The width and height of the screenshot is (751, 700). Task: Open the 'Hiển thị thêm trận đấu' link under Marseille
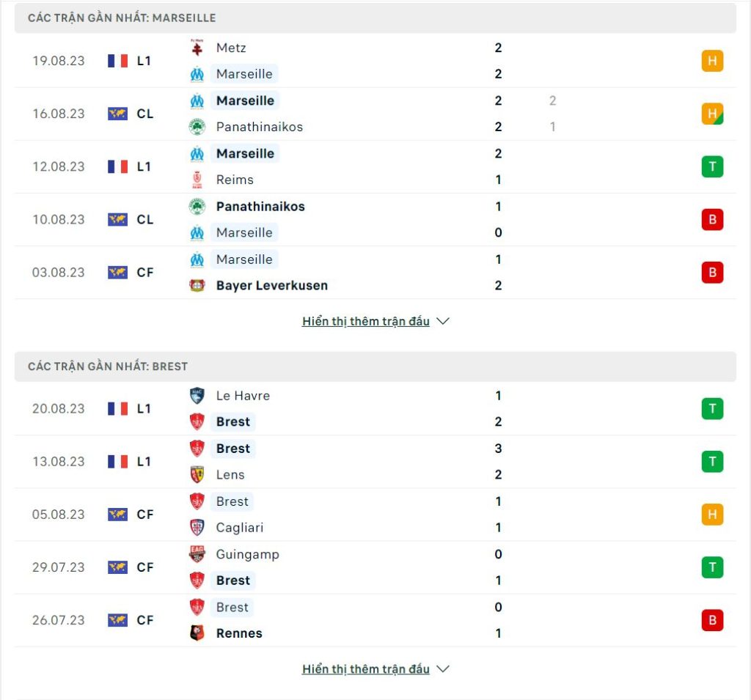click(366, 321)
